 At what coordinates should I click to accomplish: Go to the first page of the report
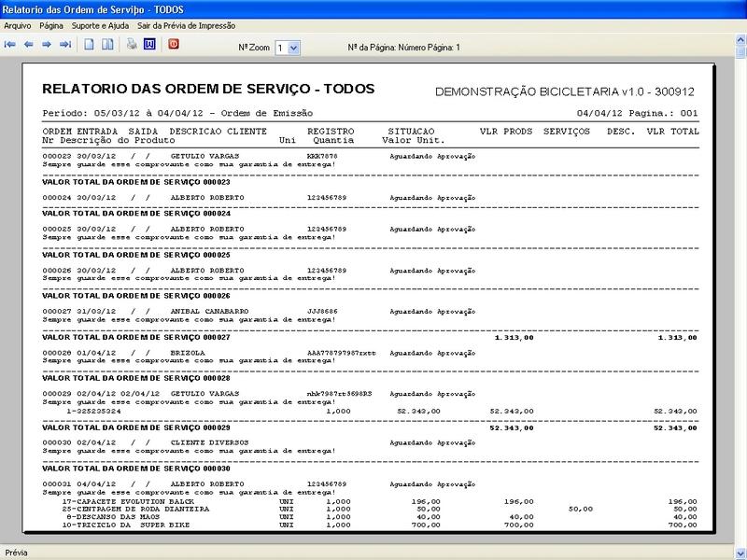[x=10, y=44]
